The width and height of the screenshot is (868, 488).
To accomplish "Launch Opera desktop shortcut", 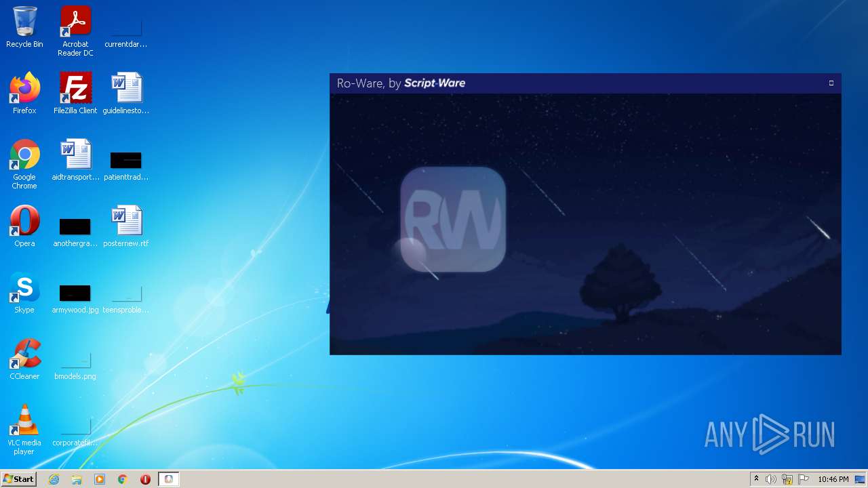I will click(x=24, y=226).
